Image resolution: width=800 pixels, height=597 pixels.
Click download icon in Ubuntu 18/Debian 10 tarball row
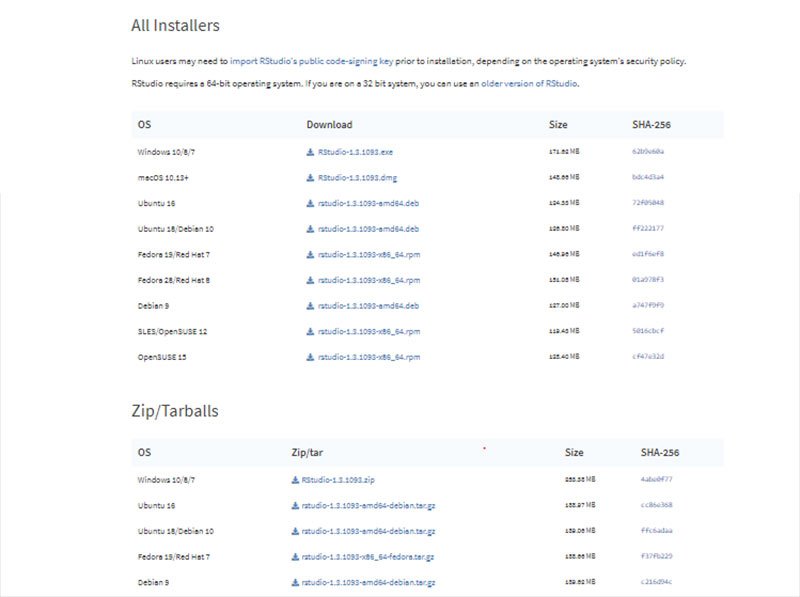click(x=295, y=531)
